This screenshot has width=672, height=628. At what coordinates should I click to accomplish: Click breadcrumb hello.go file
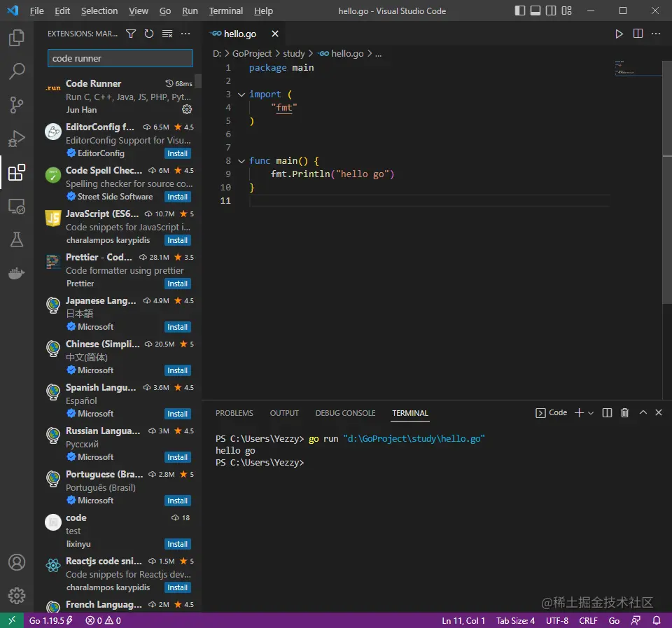pyautogui.click(x=341, y=54)
